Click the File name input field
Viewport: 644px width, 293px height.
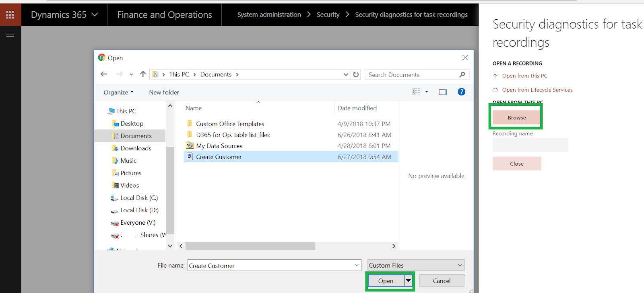click(270, 265)
